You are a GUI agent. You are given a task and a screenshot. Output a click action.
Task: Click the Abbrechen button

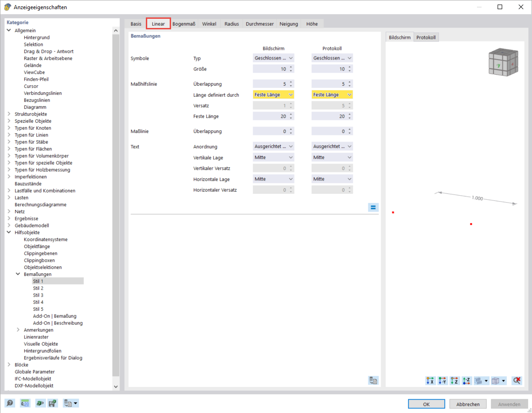point(468,404)
